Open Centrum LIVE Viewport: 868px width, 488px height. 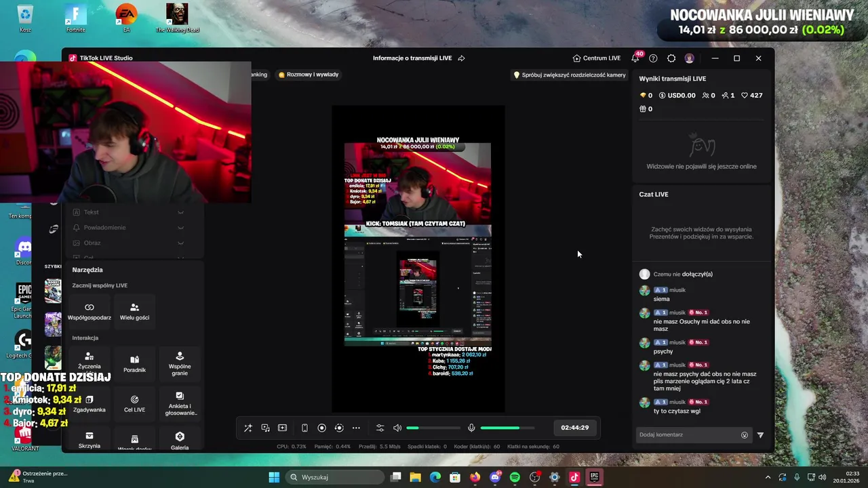597,58
